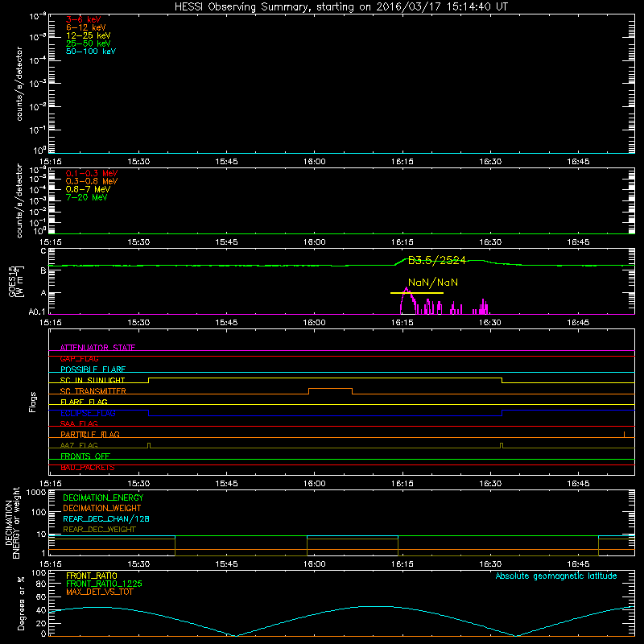Screen dimensions: 644x644
Task: Click the AAZ_FLAG label
Action: pyautogui.click(x=79, y=445)
